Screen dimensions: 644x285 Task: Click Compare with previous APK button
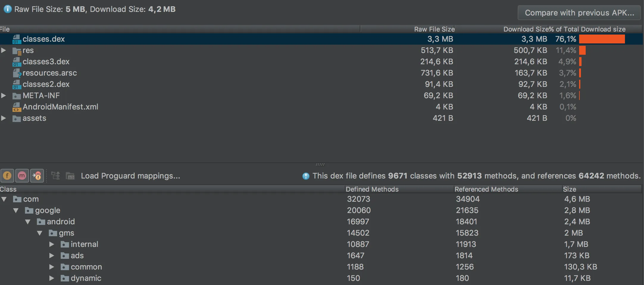[579, 13]
